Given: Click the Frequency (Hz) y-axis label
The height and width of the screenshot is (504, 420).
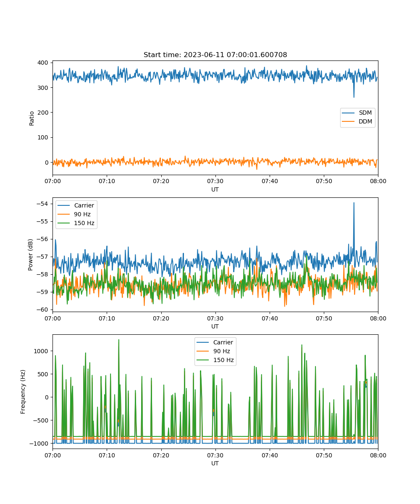Looking at the screenshot, I should click(x=23, y=392).
